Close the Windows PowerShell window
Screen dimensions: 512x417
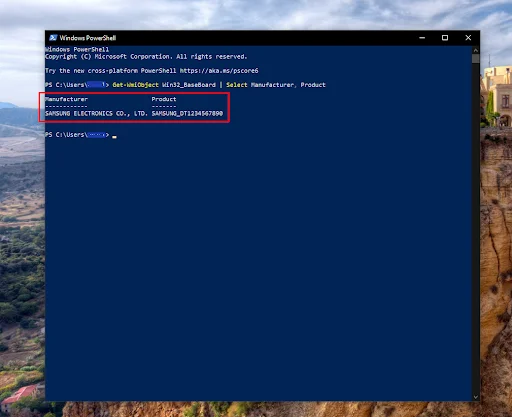(x=468, y=38)
